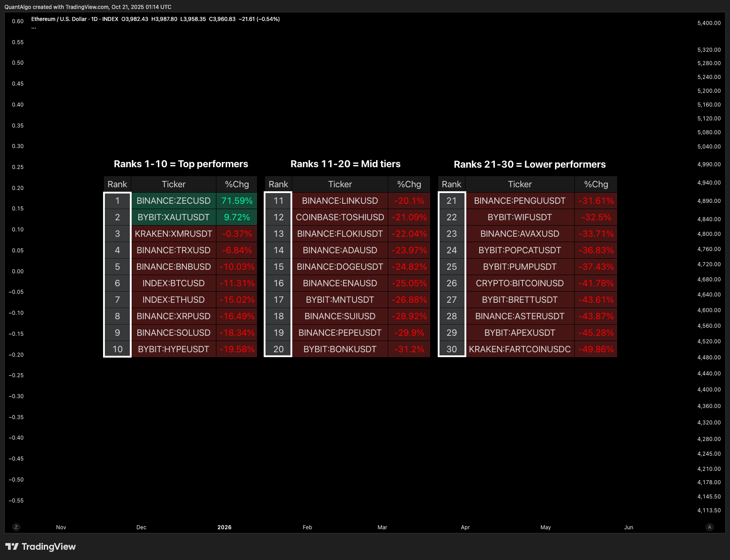Click the 4,113.50 price scale label
This screenshot has height=560, width=730.
709,511
